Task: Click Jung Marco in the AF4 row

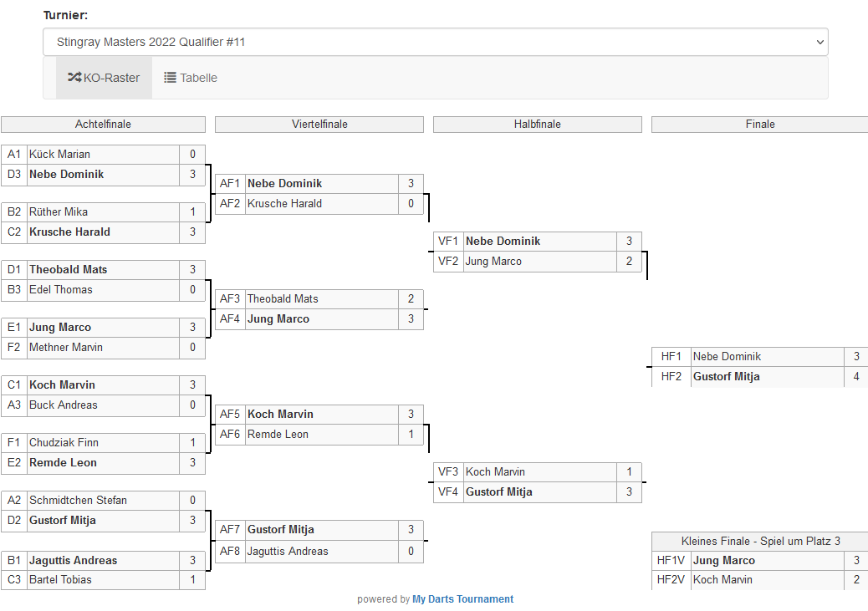Action: point(278,319)
